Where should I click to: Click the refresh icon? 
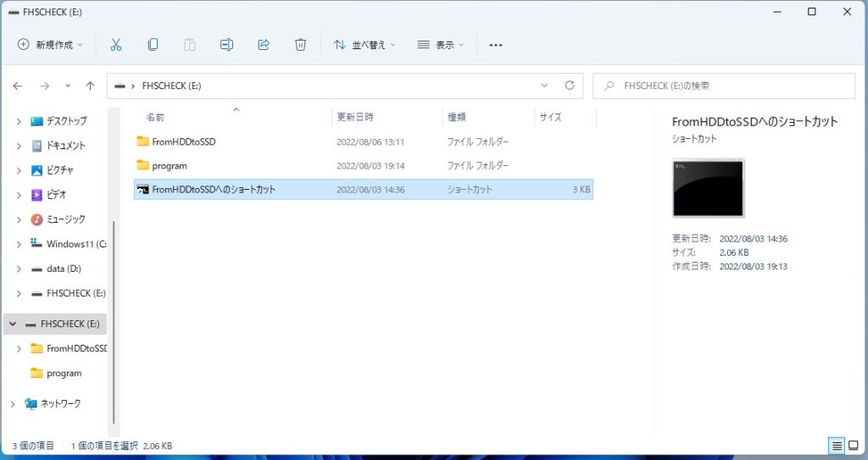[569, 86]
